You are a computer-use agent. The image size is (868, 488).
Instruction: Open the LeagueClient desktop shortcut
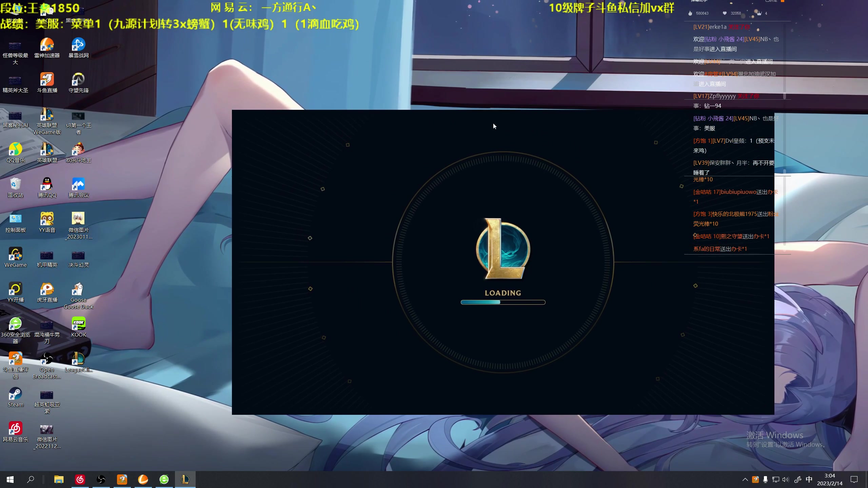click(78, 362)
